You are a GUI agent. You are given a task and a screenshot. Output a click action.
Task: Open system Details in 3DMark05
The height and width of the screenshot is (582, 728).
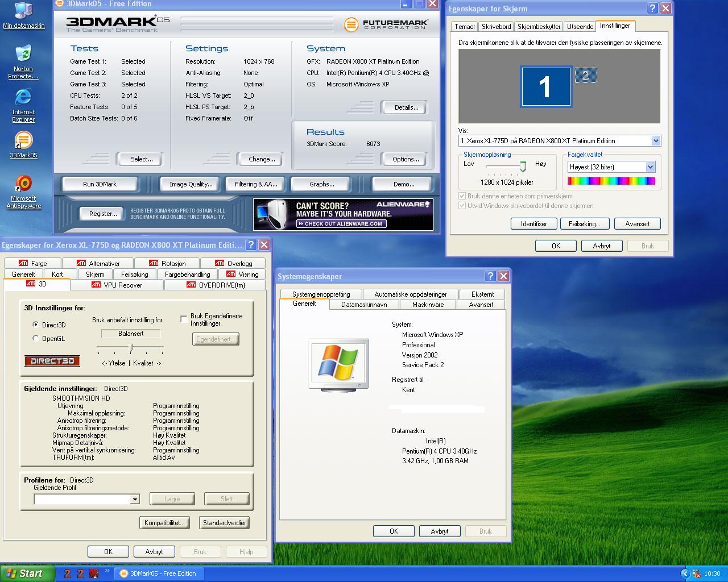[x=406, y=107]
